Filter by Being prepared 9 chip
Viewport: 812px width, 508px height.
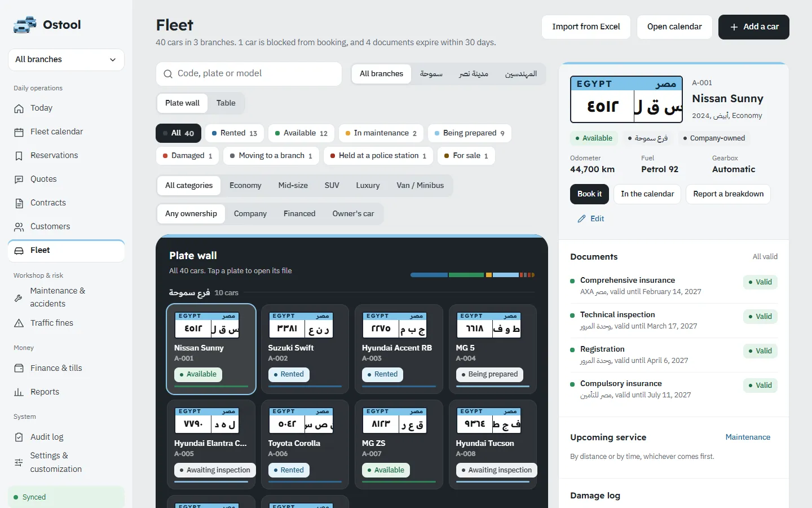tap(470, 133)
